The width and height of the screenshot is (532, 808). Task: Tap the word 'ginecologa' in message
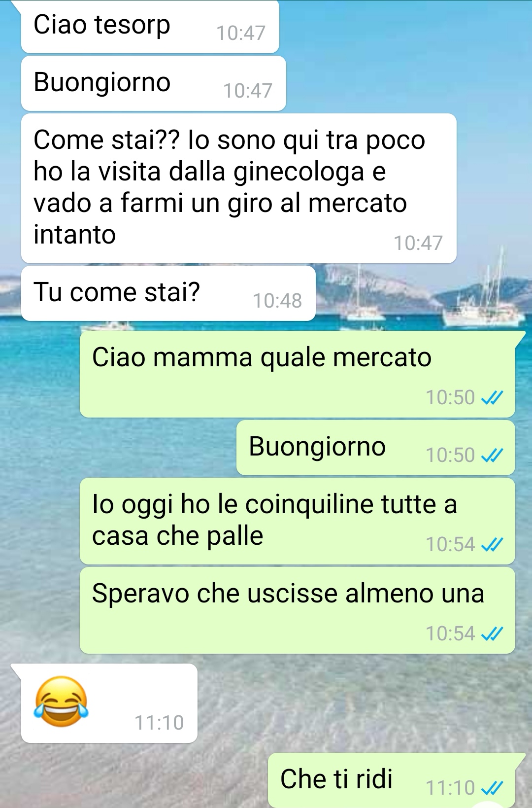pyautogui.click(x=299, y=173)
